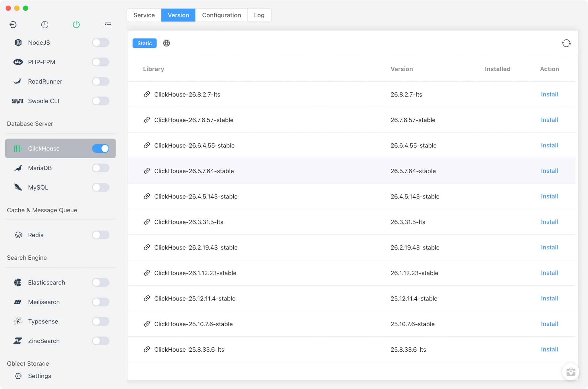The height and width of the screenshot is (389, 588).
Task: Turn on the ZincSearch switch
Action: tap(100, 341)
